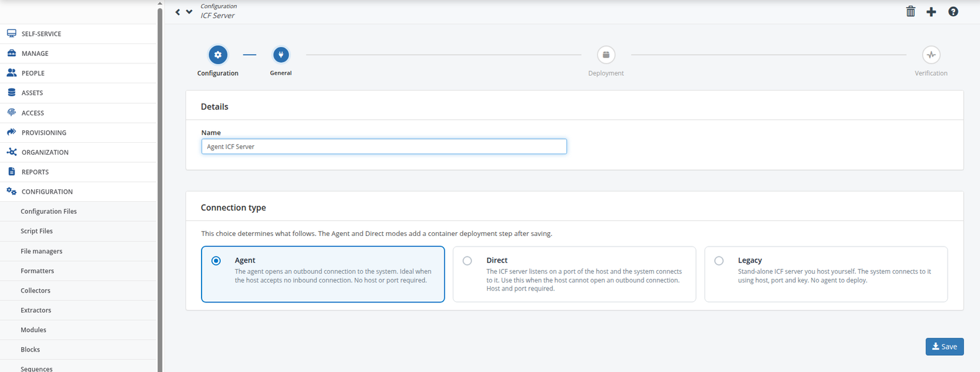Click the Manage toolbox icon

point(11,53)
